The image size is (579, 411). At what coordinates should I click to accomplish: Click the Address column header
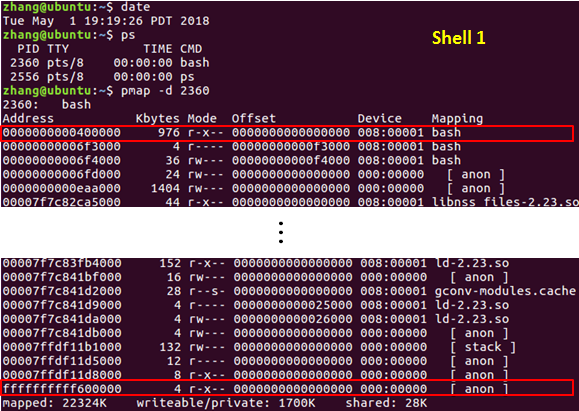[28, 119]
